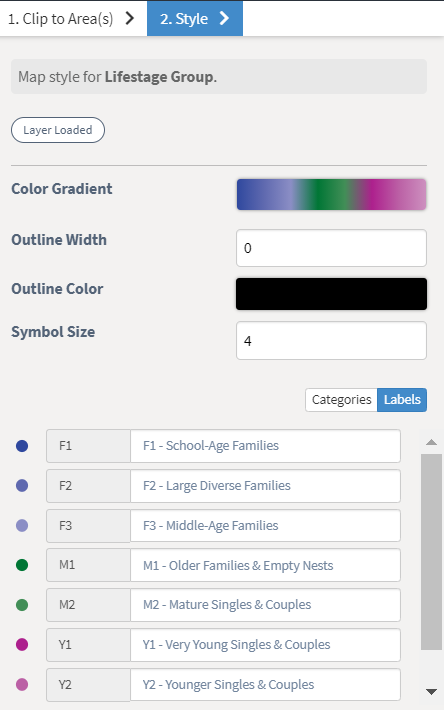Click the dark blue F1 color dot
Screen dimensions: 444x710
coord(22,446)
